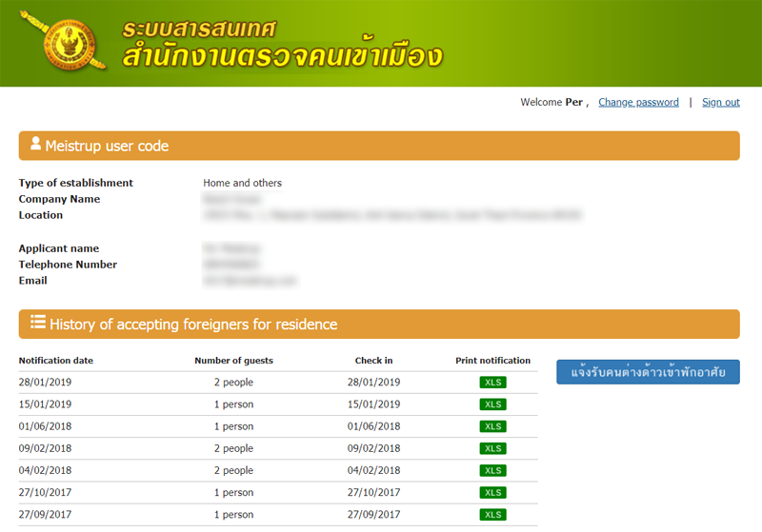Viewport: 762px width, 532px height.
Task: Click guest count in the 09/02/2018 row
Action: 233,448
